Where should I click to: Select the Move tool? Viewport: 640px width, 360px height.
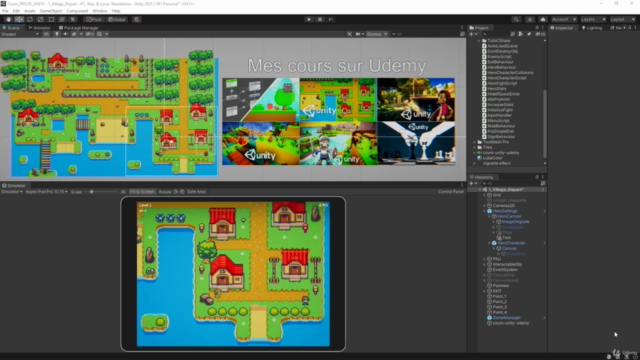point(19,19)
